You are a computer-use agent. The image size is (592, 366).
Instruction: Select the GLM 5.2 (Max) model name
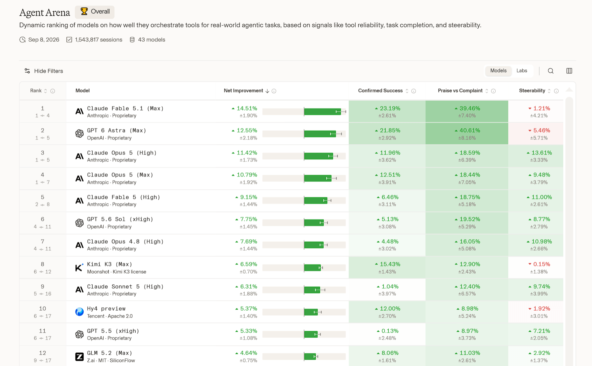point(109,353)
